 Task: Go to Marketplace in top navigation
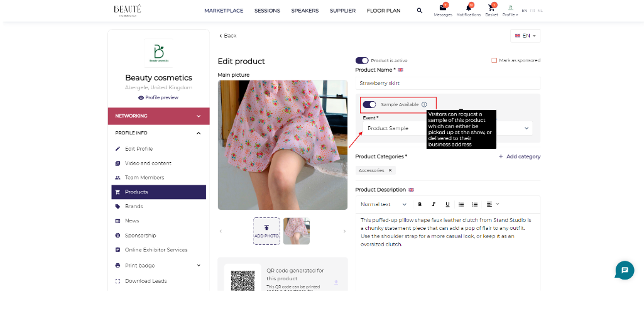tap(224, 11)
